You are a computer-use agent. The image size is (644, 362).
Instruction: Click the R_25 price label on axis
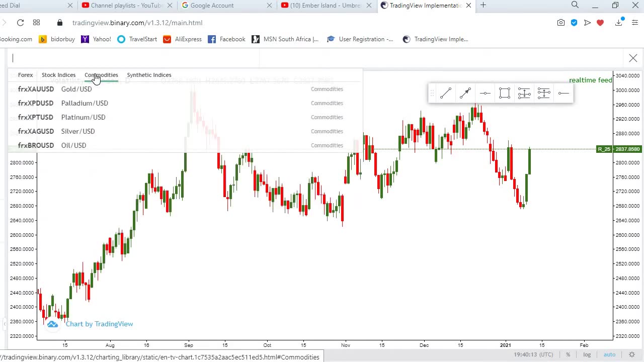tap(618, 149)
